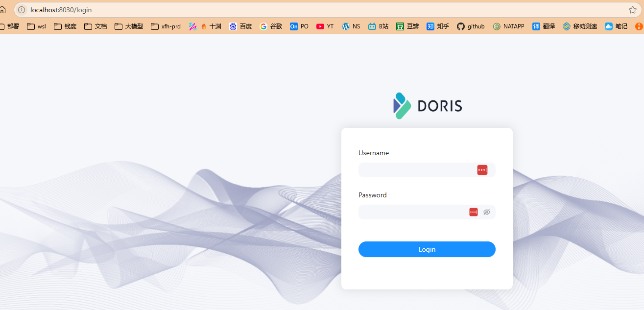Image resolution: width=644 pixels, height=310 pixels.
Task: Go to the 百度 bookmark
Action: pyautogui.click(x=240, y=26)
